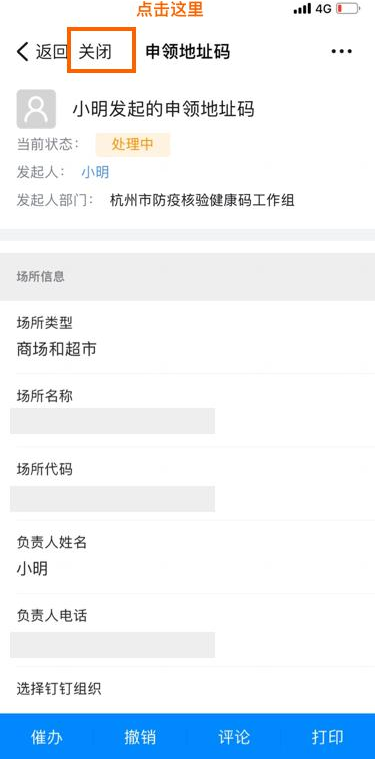The image size is (375, 759).
Task: Tap the back arrow icon
Action: [x=23, y=51]
